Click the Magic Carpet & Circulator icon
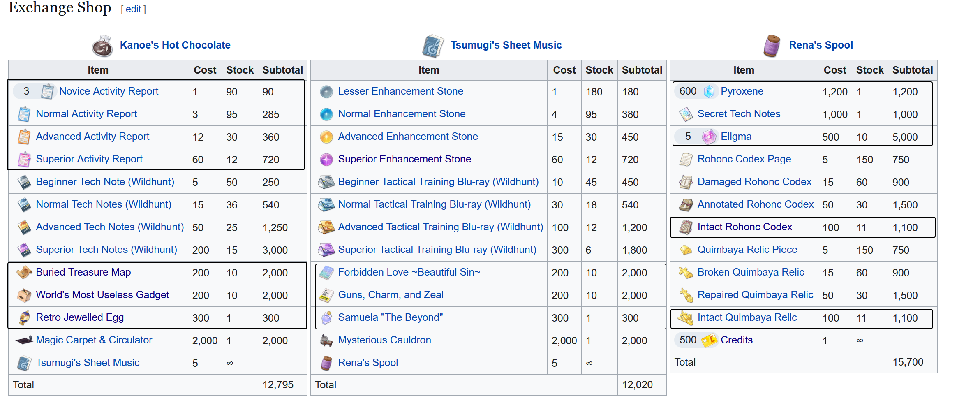 (x=24, y=340)
